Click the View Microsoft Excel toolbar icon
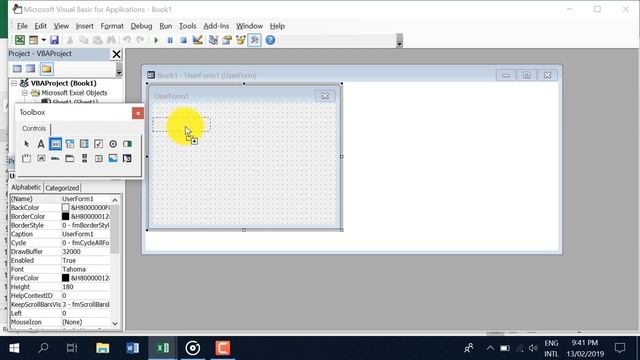The width and height of the screenshot is (640, 360). point(20,40)
